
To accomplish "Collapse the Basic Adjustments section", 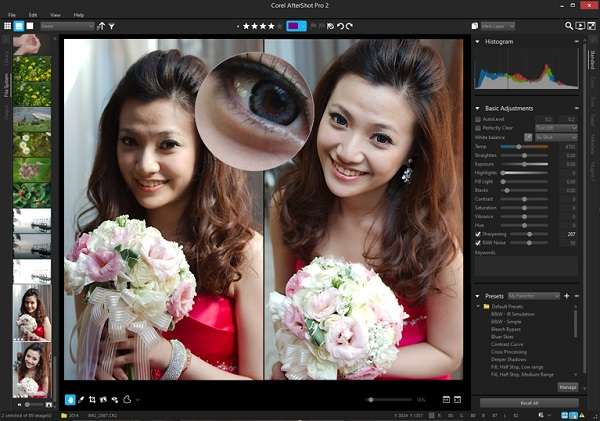I will coord(477,108).
